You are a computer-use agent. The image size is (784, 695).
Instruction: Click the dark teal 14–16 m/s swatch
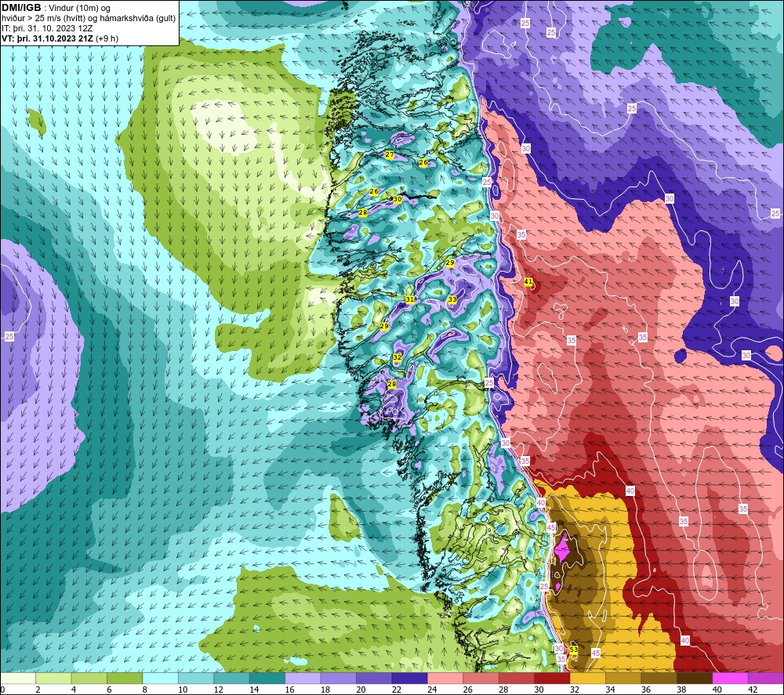pos(267,678)
